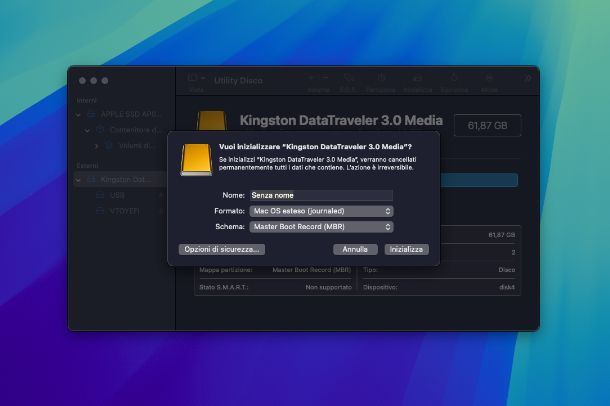Click Annulla to cancel initialization
610x406 pixels.
[355, 249]
